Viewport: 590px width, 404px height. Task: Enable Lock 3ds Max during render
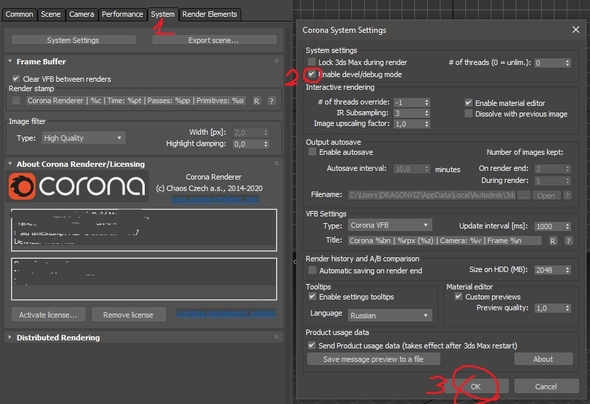tap(312, 62)
